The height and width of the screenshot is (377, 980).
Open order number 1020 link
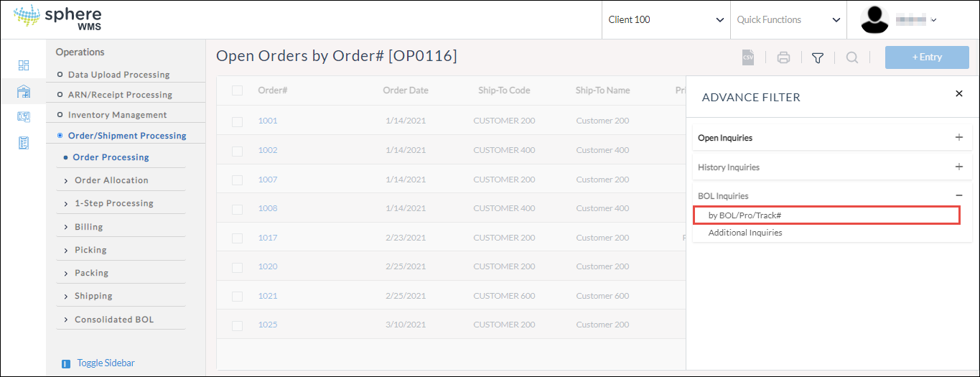pos(268,266)
